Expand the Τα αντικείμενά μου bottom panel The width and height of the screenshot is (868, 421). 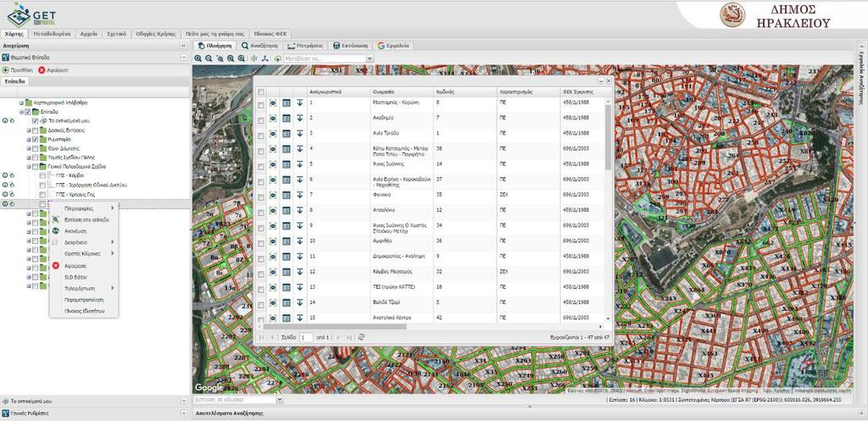(x=184, y=401)
